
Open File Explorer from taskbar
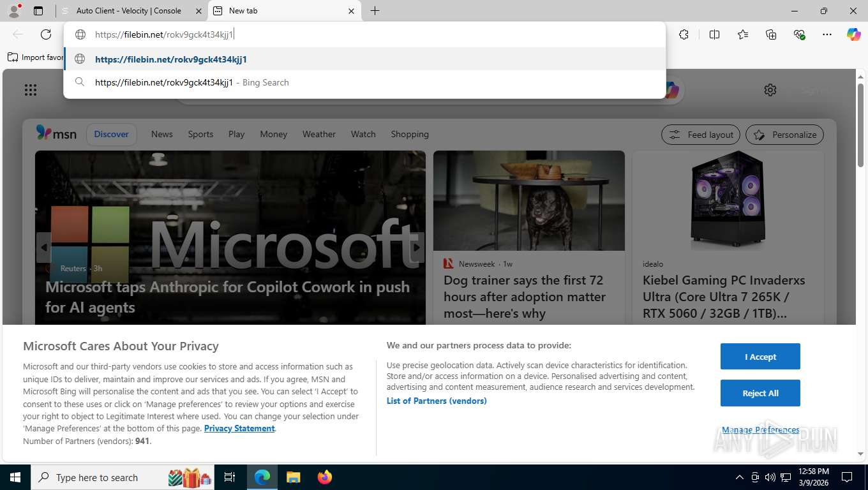click(293, 477)
